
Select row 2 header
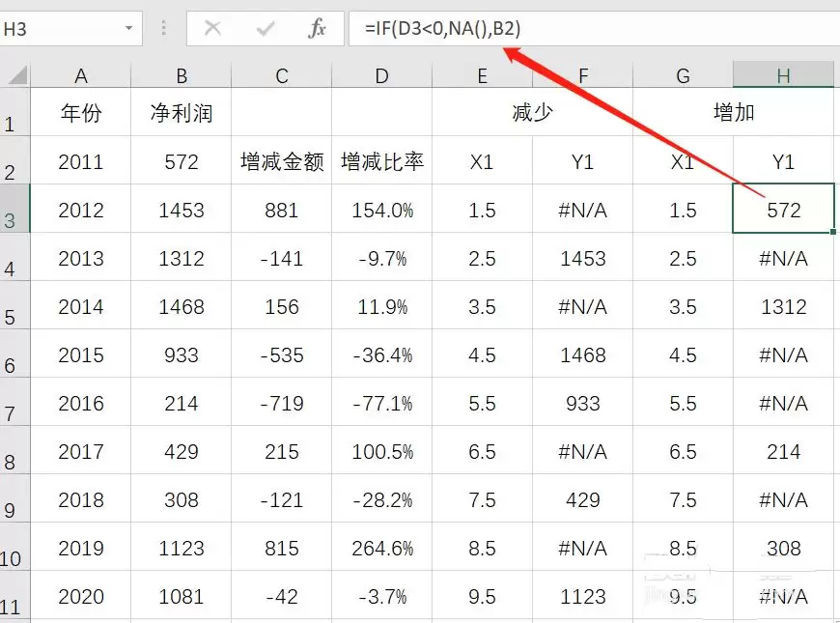point(15,159)
